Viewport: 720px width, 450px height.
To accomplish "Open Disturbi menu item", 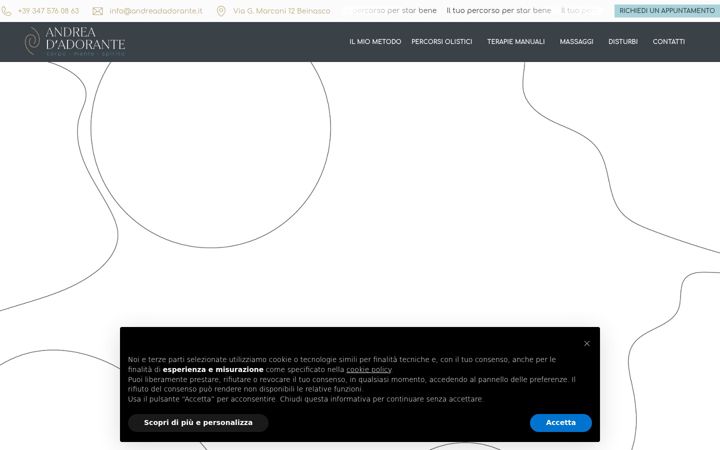I will click(x=623, y=41).
